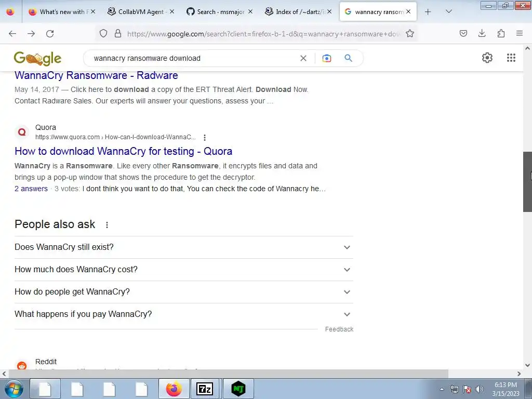This screenshot has width=532, height=399.
Task: Open 7-Zip from the taskbar
Action: tap(205, 389)
